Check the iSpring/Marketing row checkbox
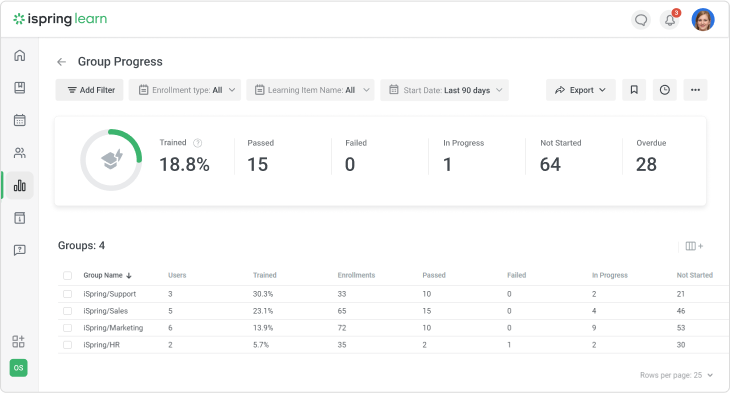This screenshot has width=730, height=393. point(68,328)
